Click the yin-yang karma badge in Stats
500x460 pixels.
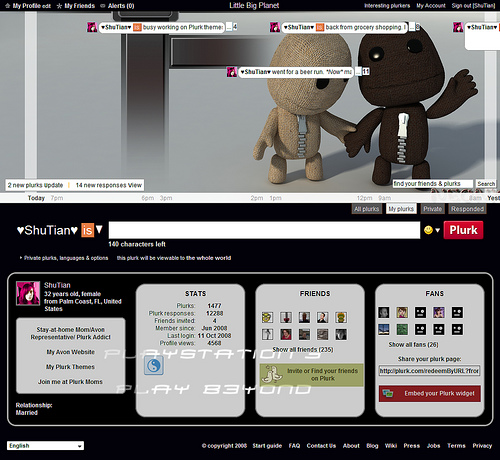154,365
